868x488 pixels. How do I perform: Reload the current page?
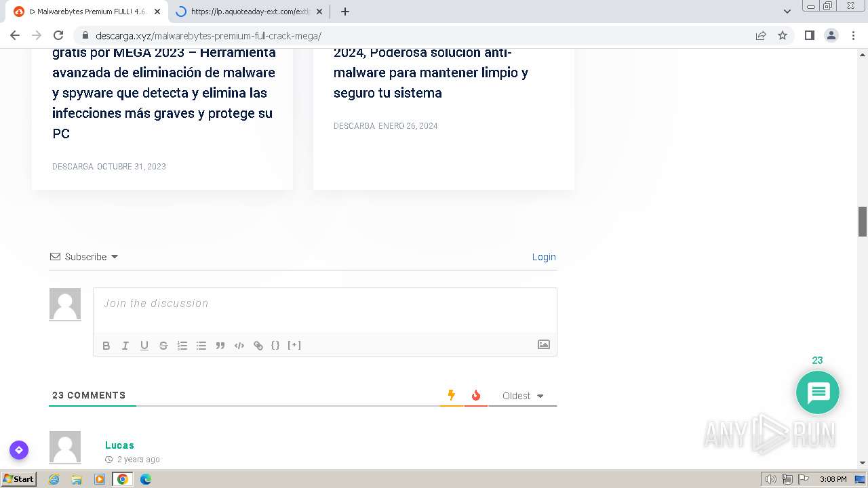click(x=58, y=35)
